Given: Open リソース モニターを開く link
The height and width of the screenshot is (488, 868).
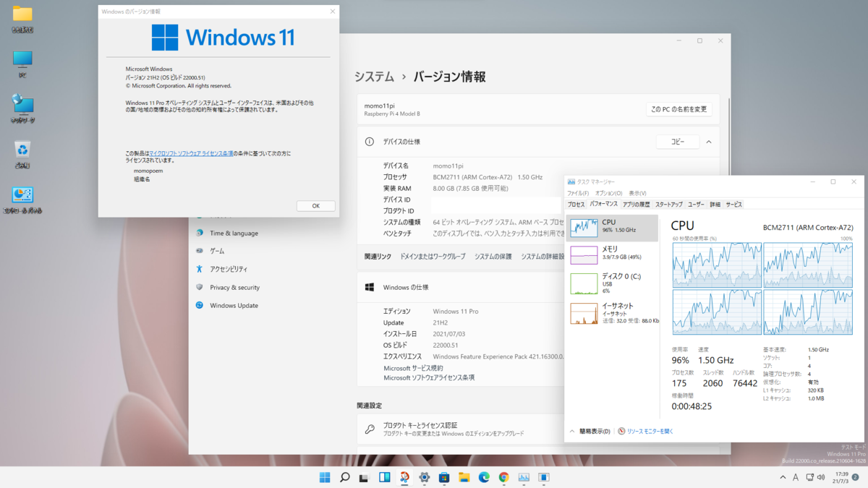Looking at the screenshot, I should [x=645, y=431].
